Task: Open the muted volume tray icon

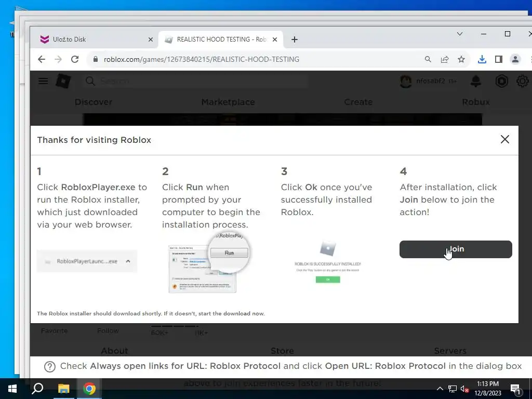Action: pyautogui.click(x=464, y=389)
